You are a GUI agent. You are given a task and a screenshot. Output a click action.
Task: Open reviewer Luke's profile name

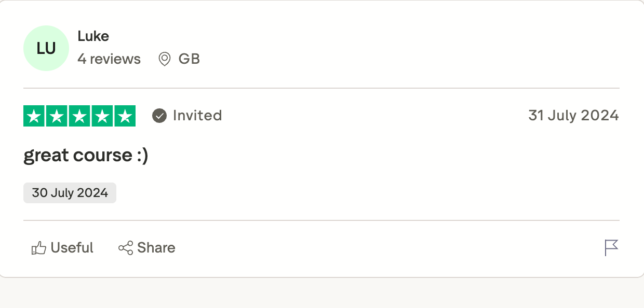93,36
